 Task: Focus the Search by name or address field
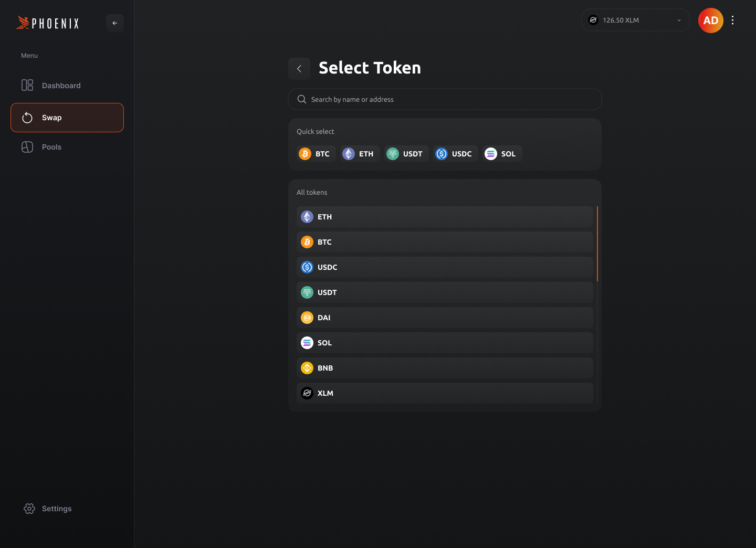pyautogui.click(x=445, y=99)
